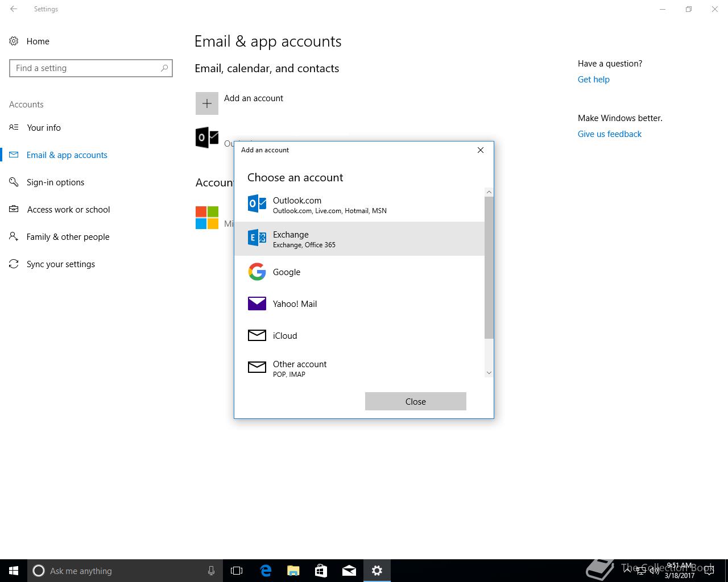Open Microsoft Edge from the taskbar

266,571
